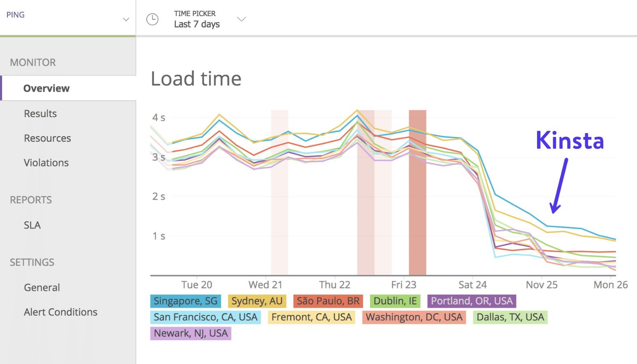Click San Francisco, CA, USA legend swatch
This screenshot has height=364, width=637.
(205, 317)
